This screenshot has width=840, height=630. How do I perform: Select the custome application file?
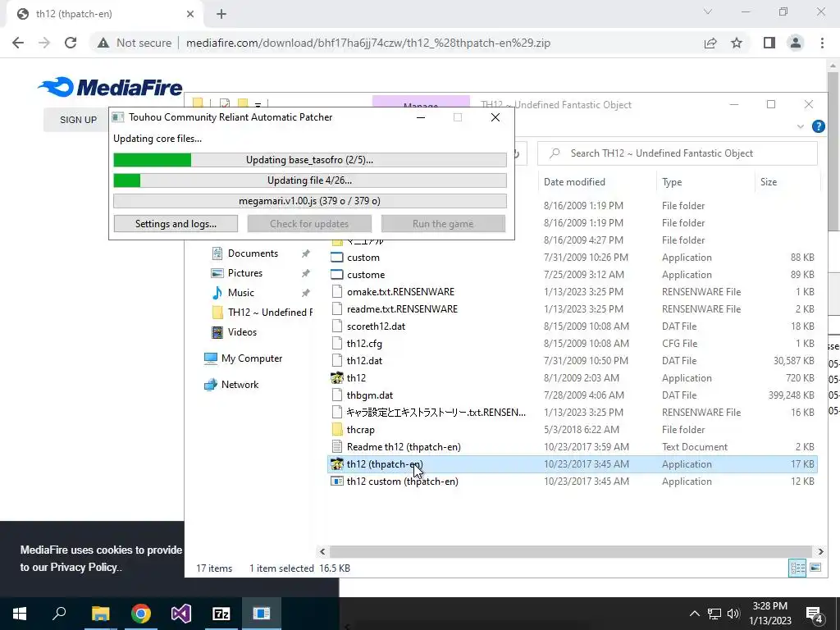click(365, 275)
